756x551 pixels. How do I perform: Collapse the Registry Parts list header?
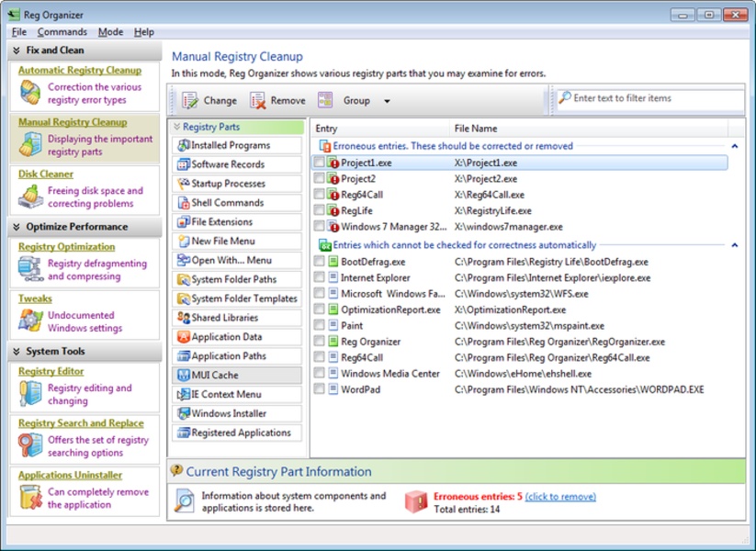point(177,127)
